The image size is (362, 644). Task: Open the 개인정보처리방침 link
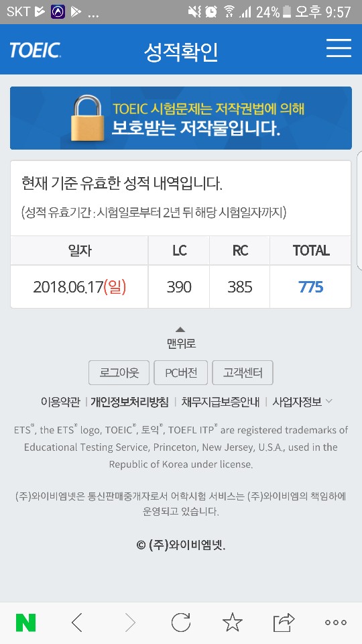[x=129, y=402]
